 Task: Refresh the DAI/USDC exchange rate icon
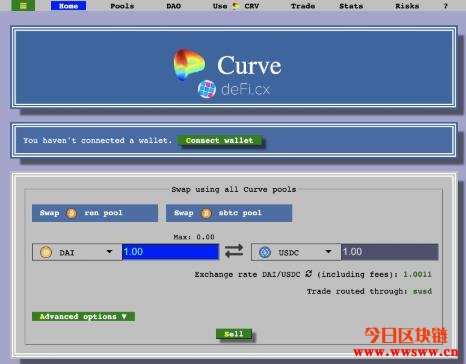click(x=309, y=274)
